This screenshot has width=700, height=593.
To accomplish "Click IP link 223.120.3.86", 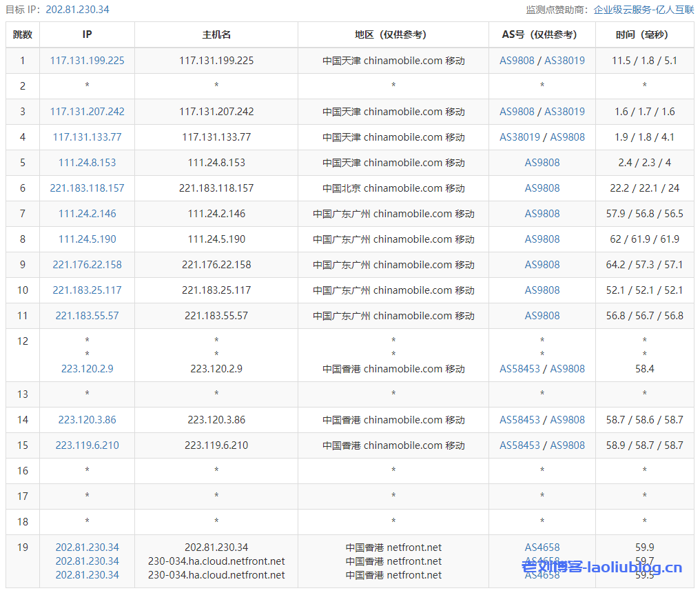I will [x=87, y=420].
